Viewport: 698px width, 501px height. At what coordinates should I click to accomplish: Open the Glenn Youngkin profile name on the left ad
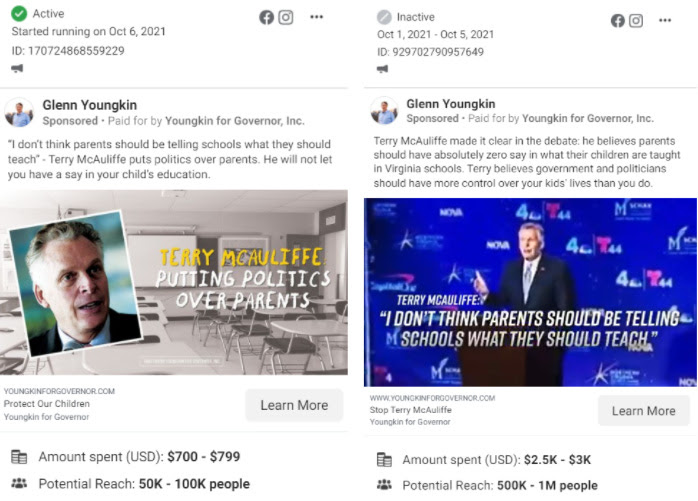tap(89, 105)
